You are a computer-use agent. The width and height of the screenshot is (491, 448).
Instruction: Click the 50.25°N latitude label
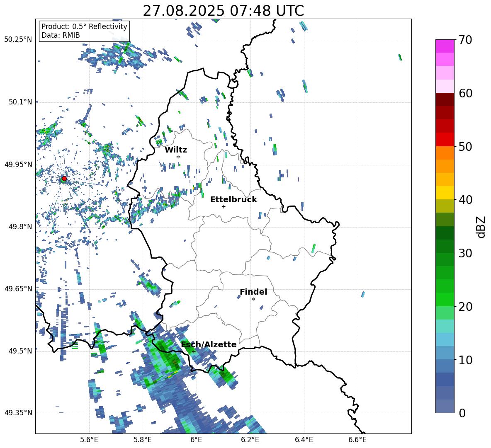point(18,40)
